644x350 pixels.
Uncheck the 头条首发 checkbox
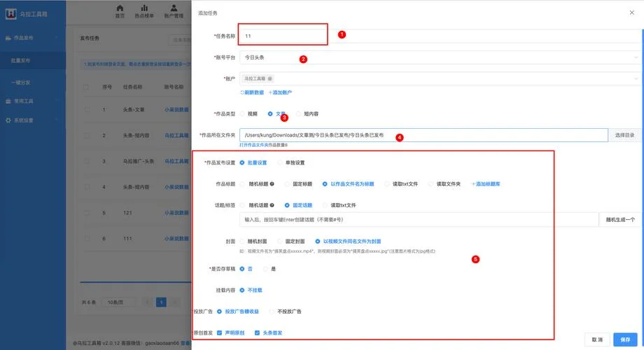[x=257, y=332]
